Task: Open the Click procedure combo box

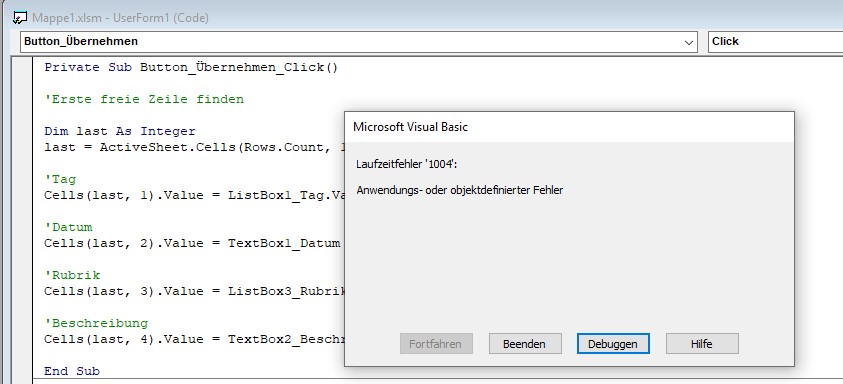Action: (x=775, y=41)
